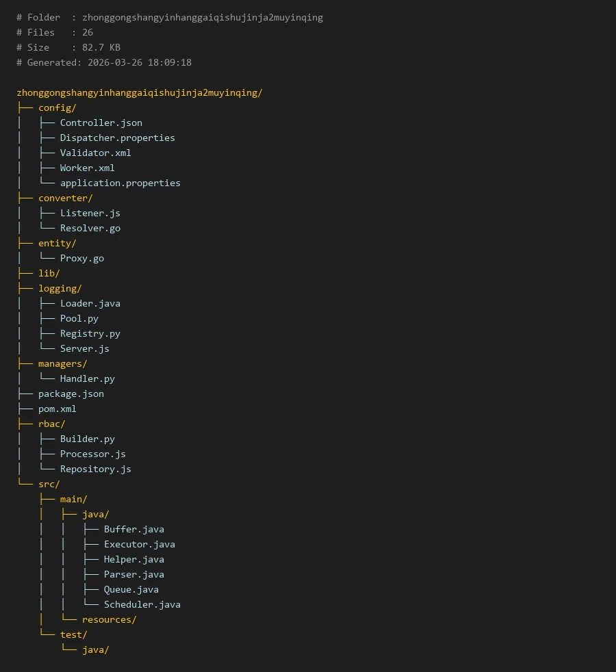Click the resources/ folder under main
The image size is (616, 672).
[109, 619]
